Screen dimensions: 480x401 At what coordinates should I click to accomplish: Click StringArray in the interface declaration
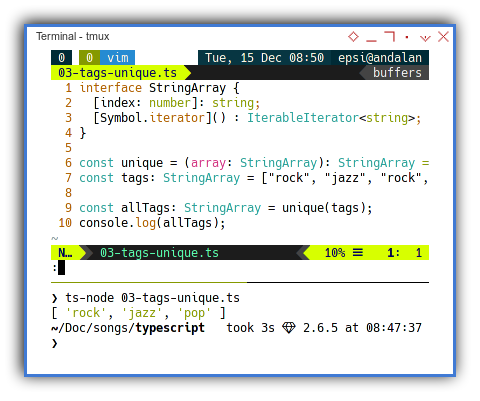[x=187, y=88]
